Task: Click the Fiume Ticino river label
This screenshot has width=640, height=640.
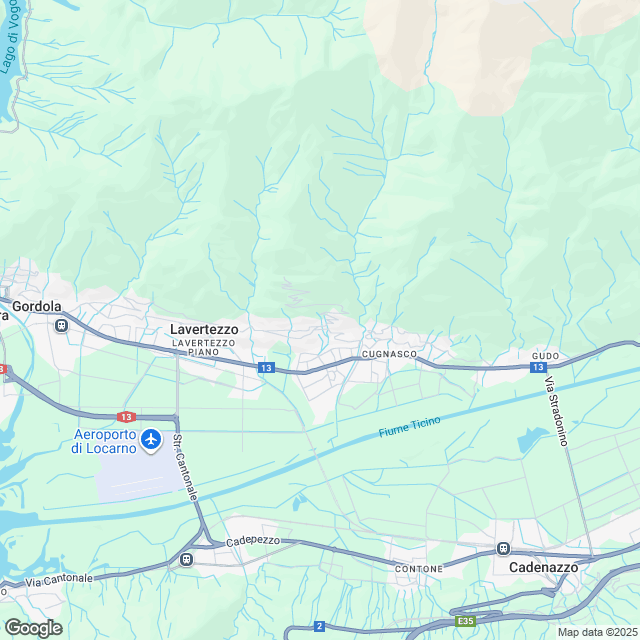Action: point(409,427)
